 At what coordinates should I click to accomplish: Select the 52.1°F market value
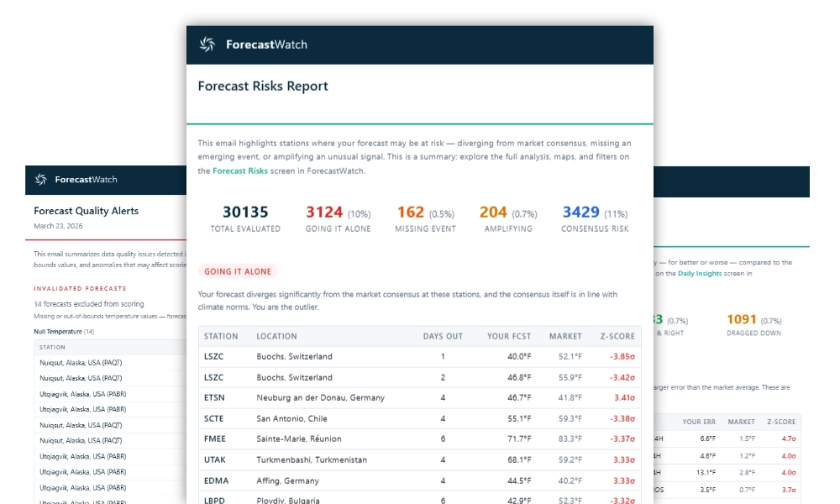(x=570, y=357)
